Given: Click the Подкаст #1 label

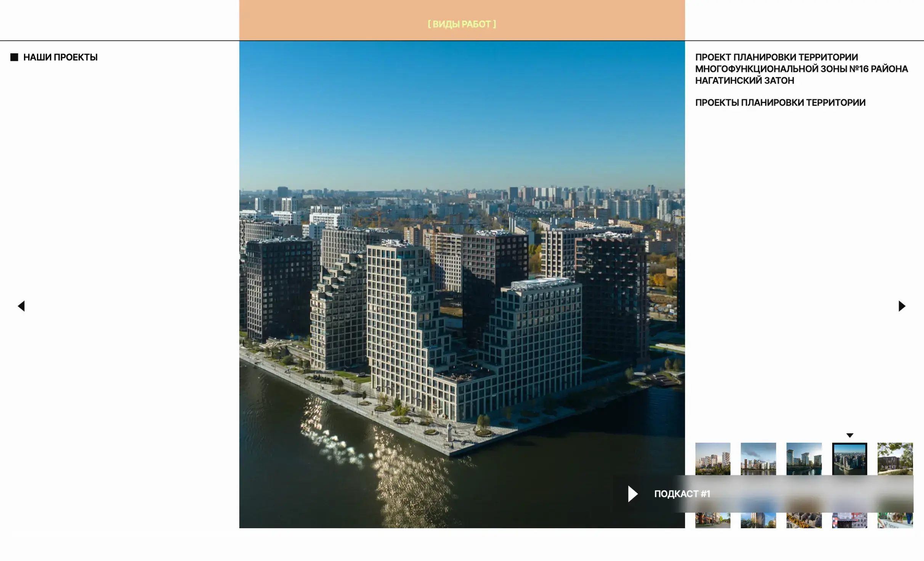Looking at the screenshot, I should pyautogui.click(x=682, y=494).
